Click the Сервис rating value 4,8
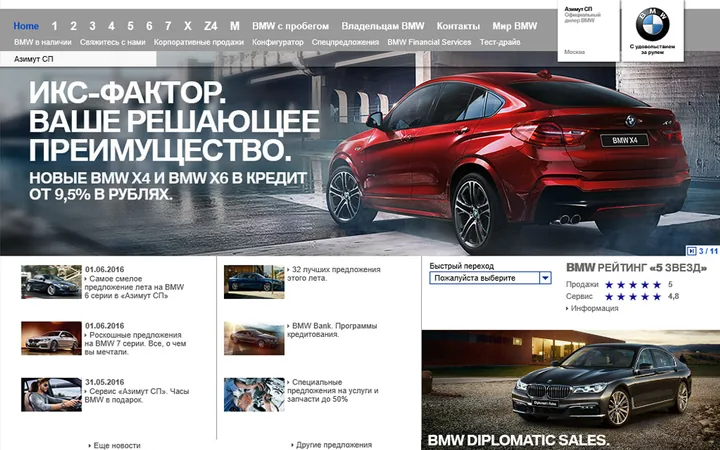 tap(673, 297)
